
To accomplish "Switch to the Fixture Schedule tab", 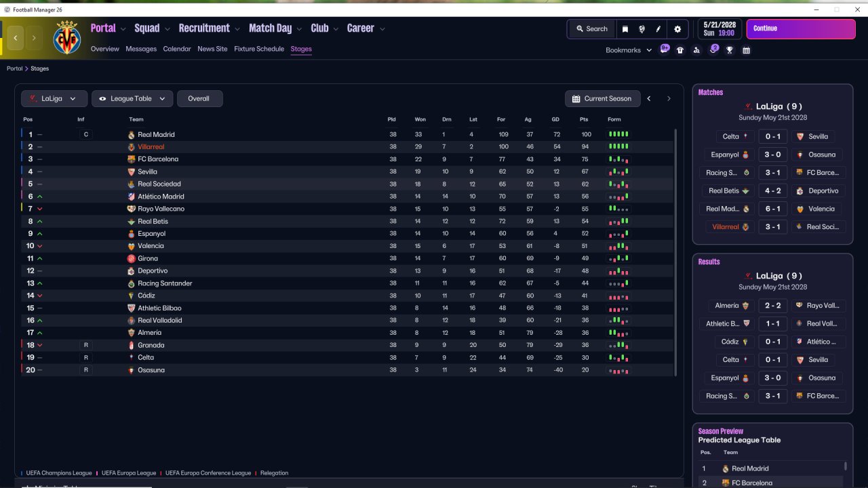I will click(x=259, y=49).
